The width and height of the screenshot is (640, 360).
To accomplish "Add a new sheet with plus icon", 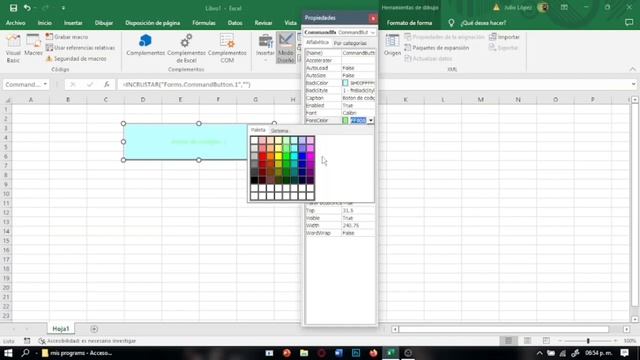I will tap(94, 329).
